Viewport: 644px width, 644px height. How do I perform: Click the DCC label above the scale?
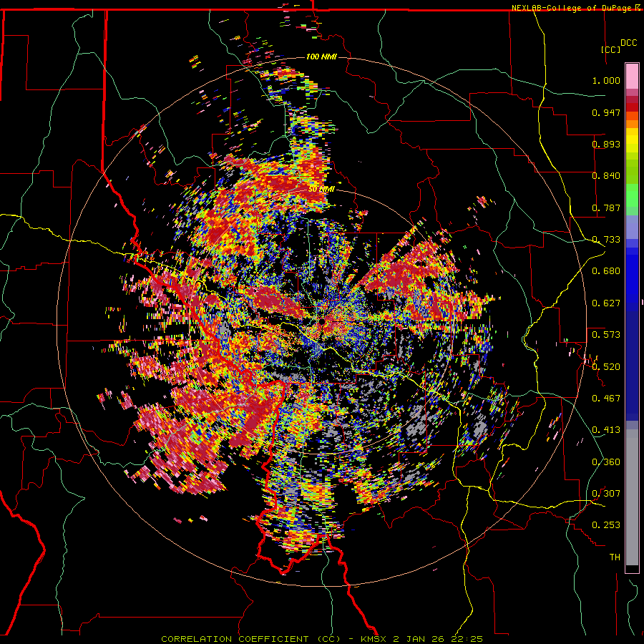[628, 43]
